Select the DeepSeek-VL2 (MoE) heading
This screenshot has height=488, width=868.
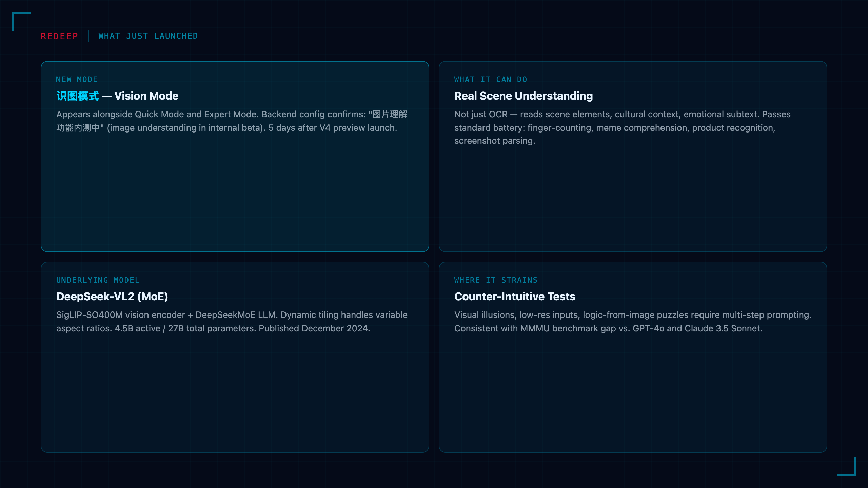point(112,297)
